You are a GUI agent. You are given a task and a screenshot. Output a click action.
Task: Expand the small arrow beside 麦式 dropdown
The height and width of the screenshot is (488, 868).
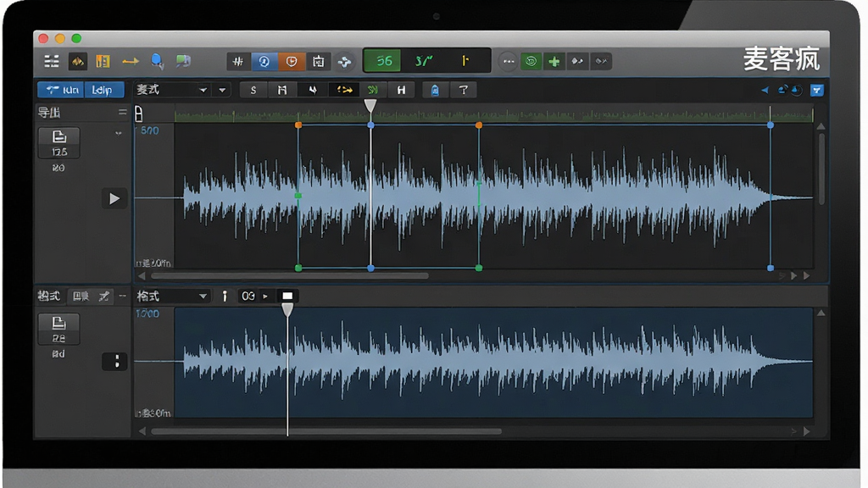(x=222, y=90)
